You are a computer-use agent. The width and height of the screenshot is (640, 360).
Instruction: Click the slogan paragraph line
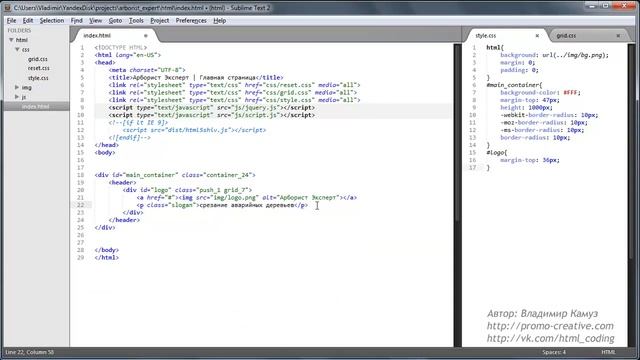(x=222, y=205)
